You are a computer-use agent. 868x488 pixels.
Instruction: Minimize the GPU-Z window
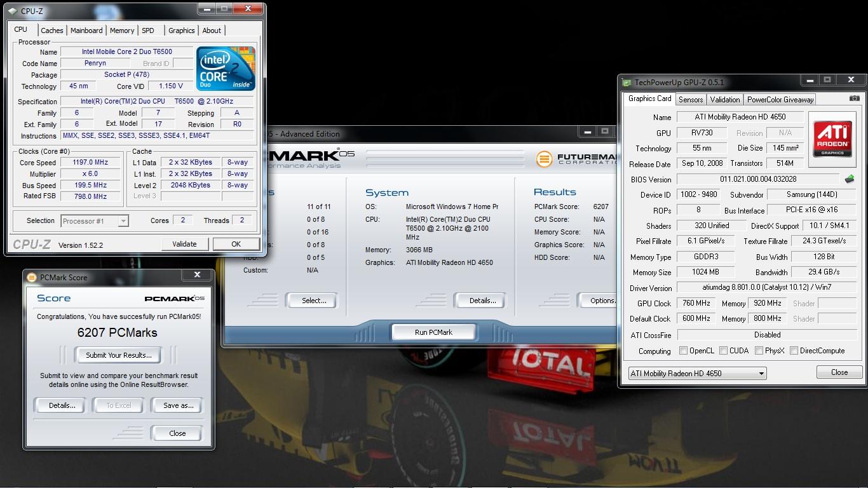[810, 80]
